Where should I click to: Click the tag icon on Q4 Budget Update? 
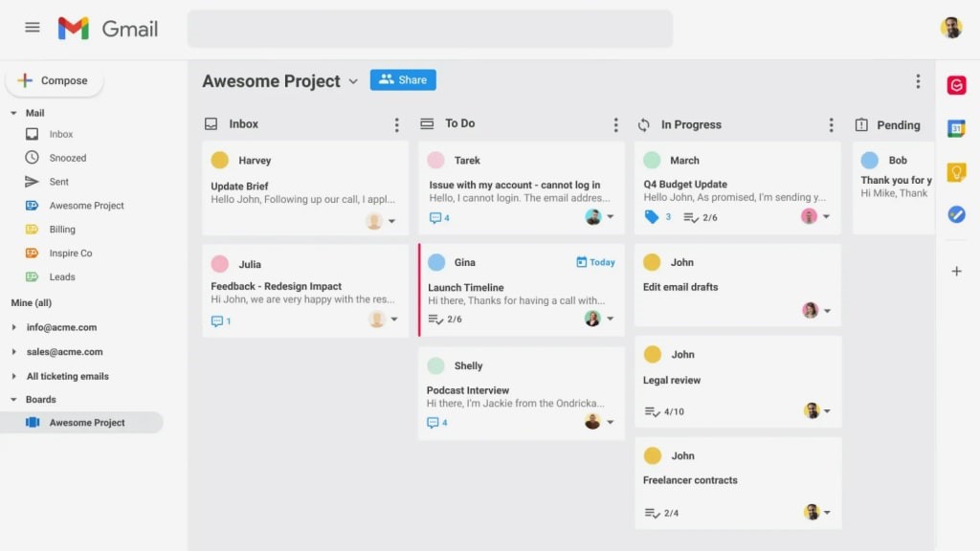click(652, 217)
